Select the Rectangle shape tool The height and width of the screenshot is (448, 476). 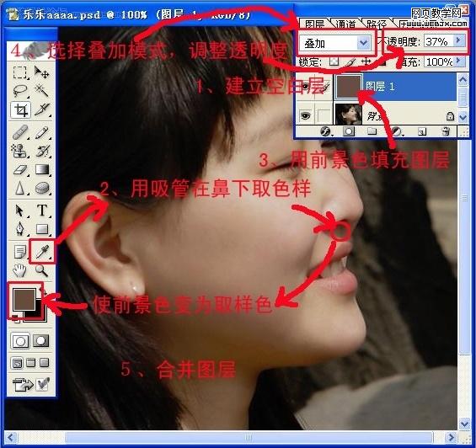41,228
